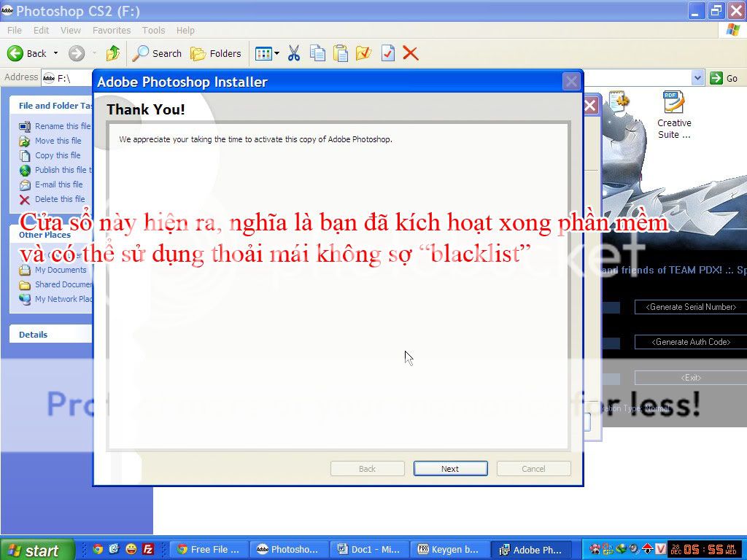Switch to Photosho... Explorer taskbar button
Image resolution: width=747 pixels, height=560 pixels.
tap(289, 550)
